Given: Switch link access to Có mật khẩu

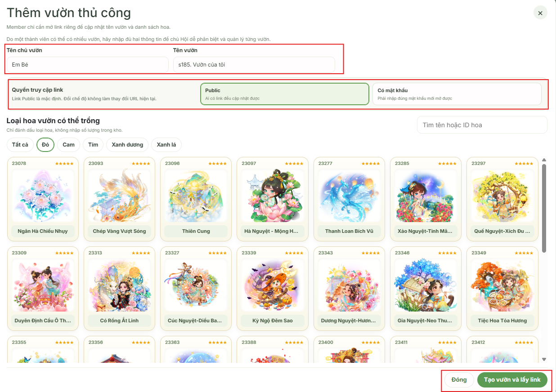Looking at the screenshot, I should pyautogui.click(x=457, y=94).
